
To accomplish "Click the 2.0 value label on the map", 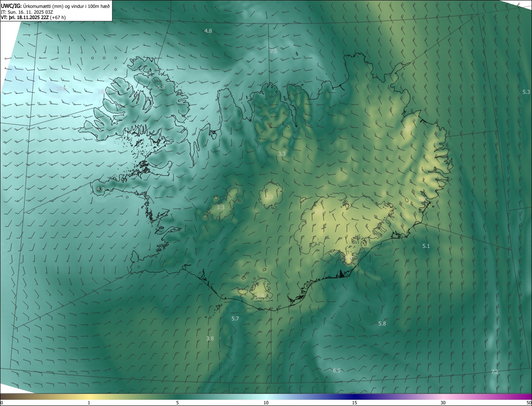I will [x=408, y=128].
